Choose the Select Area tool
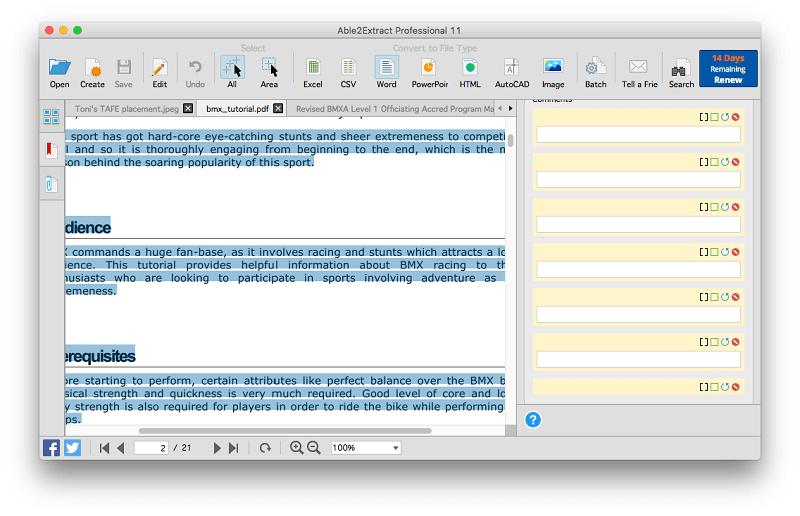Image resolution: width=800 pixels, height=516 pixels. pyautogui.click(x=269, y=72)
